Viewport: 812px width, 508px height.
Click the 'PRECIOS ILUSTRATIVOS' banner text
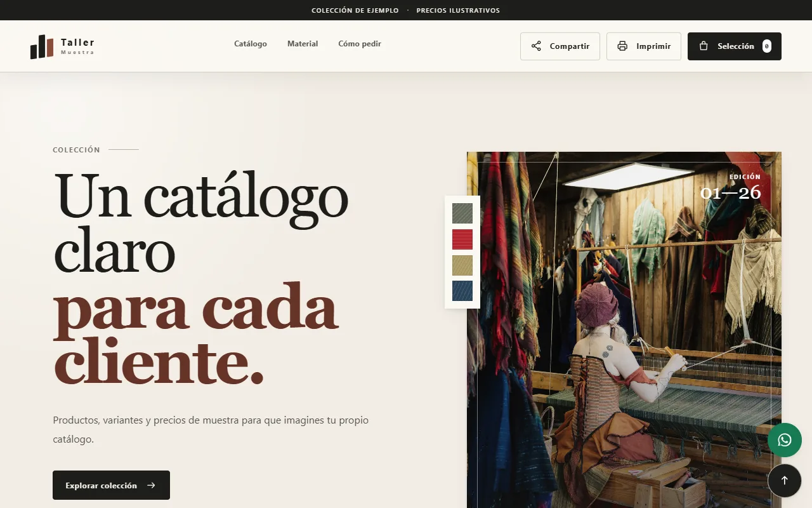point(458,10)
